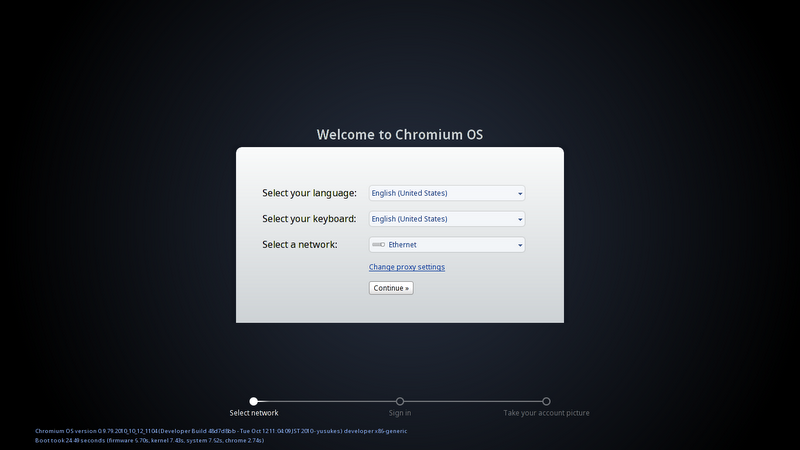Click the 'Select network' step label

(x=254, y=413)
